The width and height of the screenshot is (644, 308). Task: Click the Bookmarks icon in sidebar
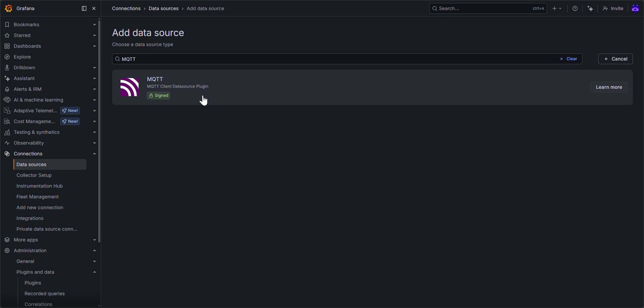(7, 25)
